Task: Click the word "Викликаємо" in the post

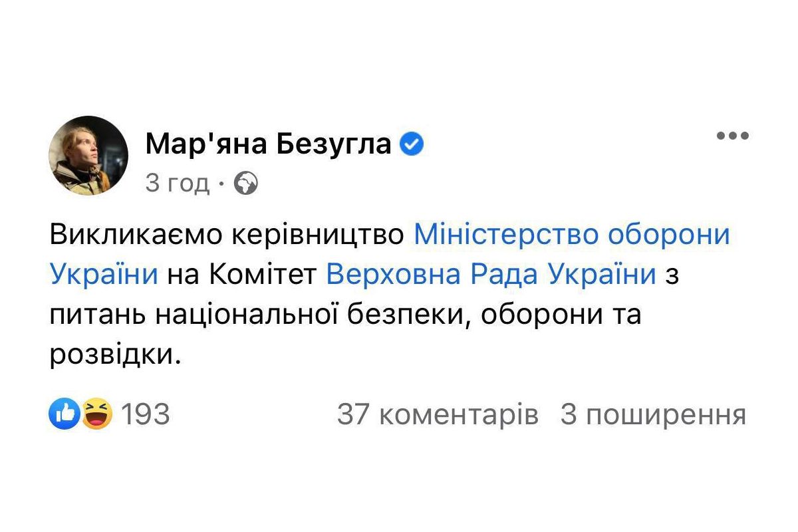Action: (x=136, y=235)
